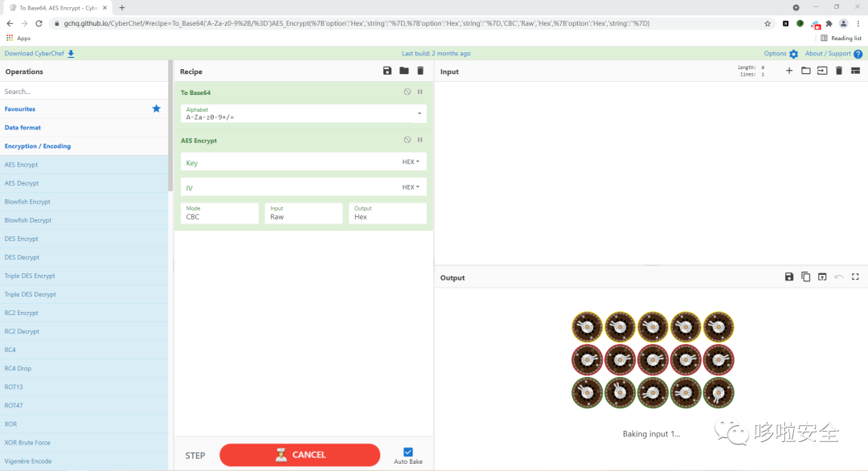Select the DES Encrypt operation

coord(84,239)
